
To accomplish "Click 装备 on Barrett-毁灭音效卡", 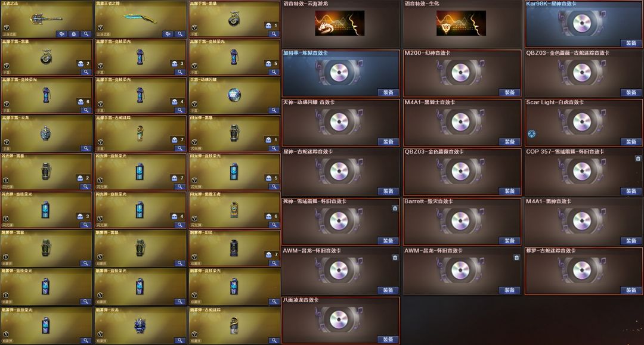I will click(510, 240).
